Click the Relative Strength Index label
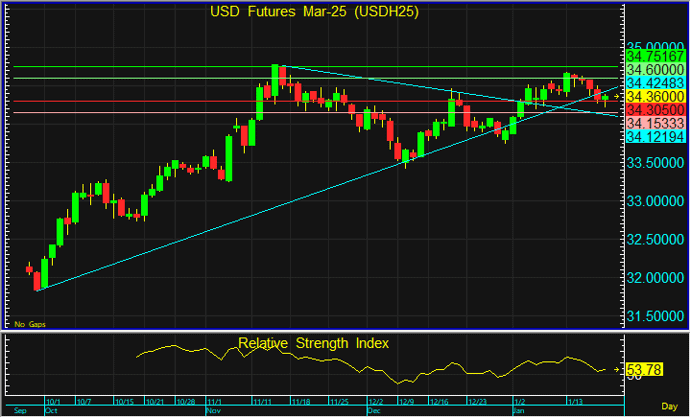Viewport: 691px width, 418px height. click(313, 344)
